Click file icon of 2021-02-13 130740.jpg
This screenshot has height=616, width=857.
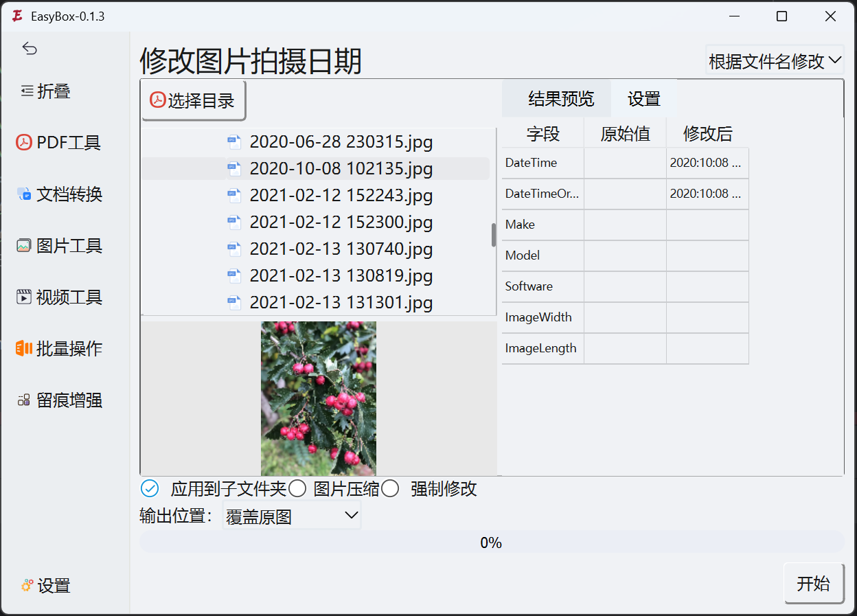pos(234,249)
